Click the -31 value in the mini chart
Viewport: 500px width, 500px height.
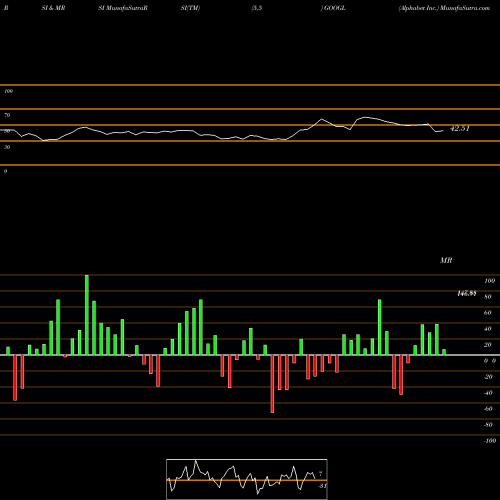pos(322,486)
